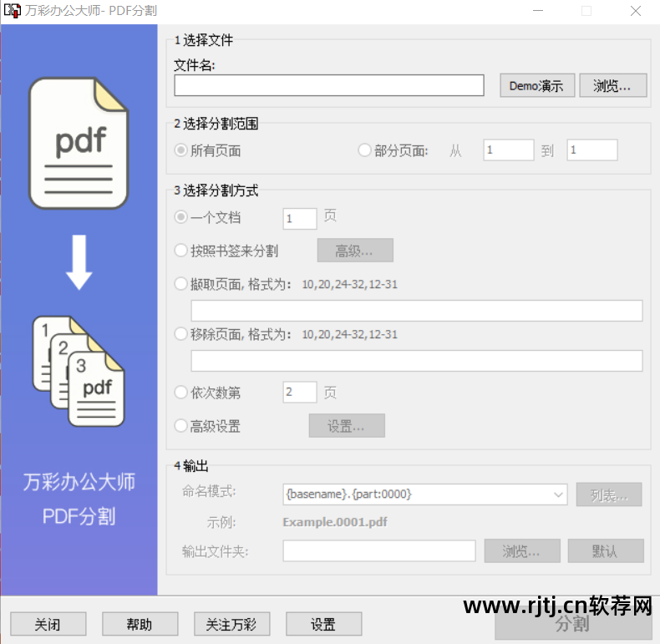660x644 pixels.
Task: Click the 默认 button
Action: coord(606,550)
